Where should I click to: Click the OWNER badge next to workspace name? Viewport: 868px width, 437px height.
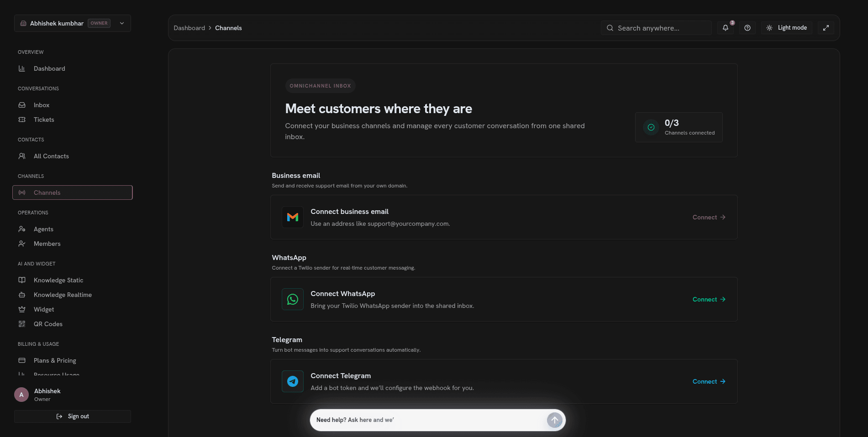(x=99, y=23)
